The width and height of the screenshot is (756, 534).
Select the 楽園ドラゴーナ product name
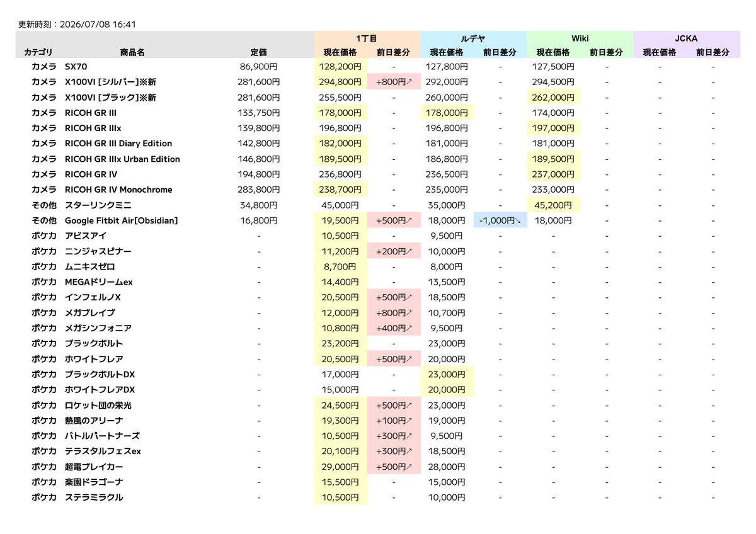[x=94, y=482]
